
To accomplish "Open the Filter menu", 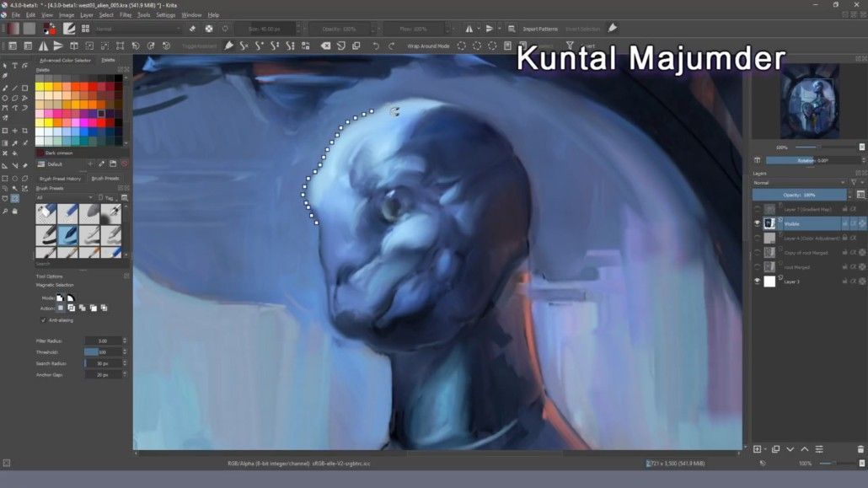I will 126,15.
